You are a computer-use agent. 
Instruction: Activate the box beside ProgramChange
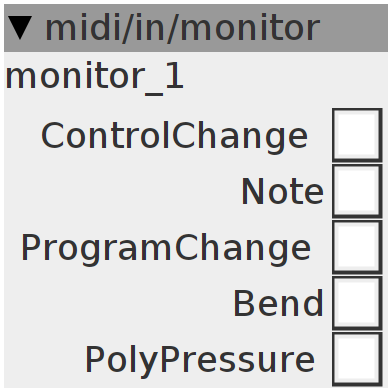(357, 247)
